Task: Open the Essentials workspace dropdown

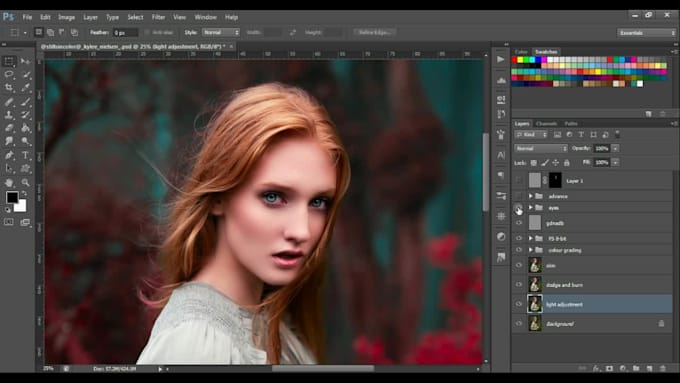Action: click(x=647, y=33)
